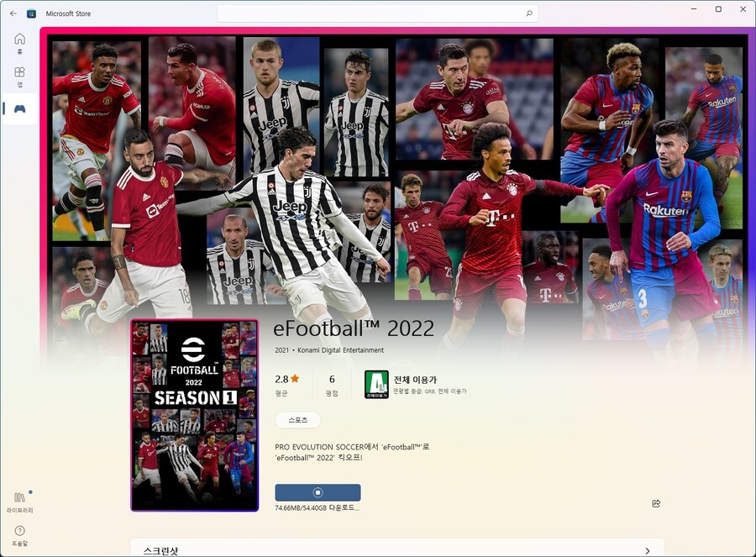Click the Microsoft Store logo icon
The width and height of the screenshot is (756, 557).
(x=31, y=13)
